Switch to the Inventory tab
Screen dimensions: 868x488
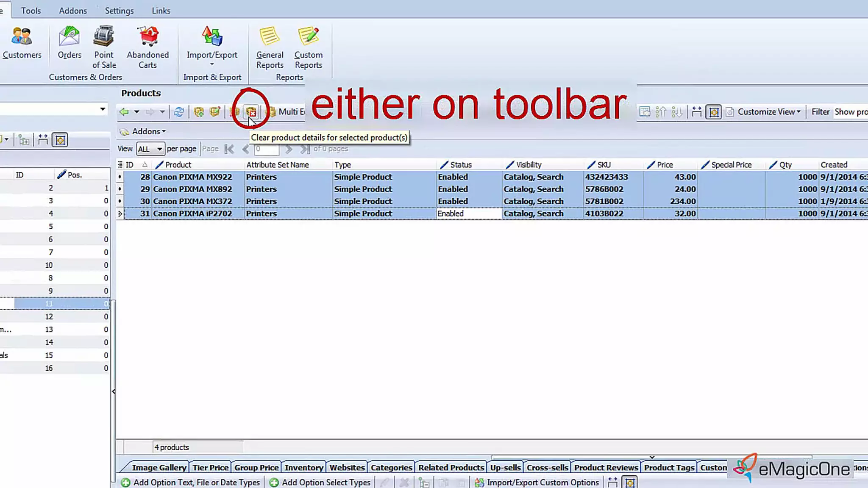click(x=303, y=467)
